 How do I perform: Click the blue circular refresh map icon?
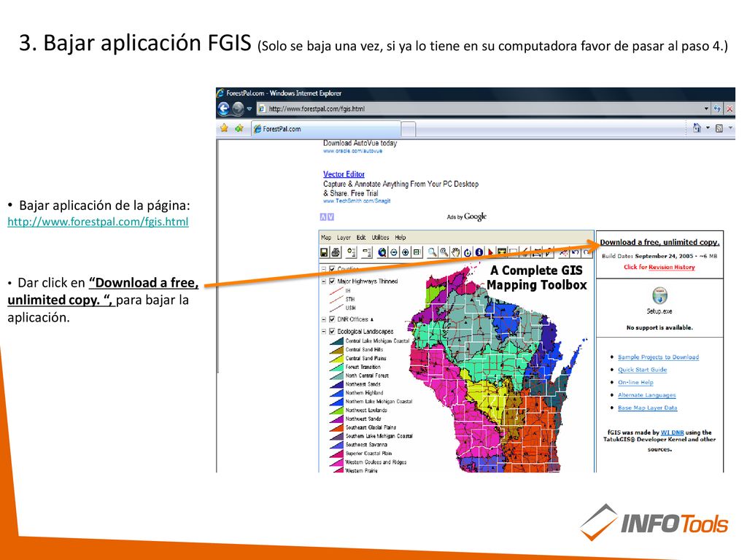[x=468, y=252]
